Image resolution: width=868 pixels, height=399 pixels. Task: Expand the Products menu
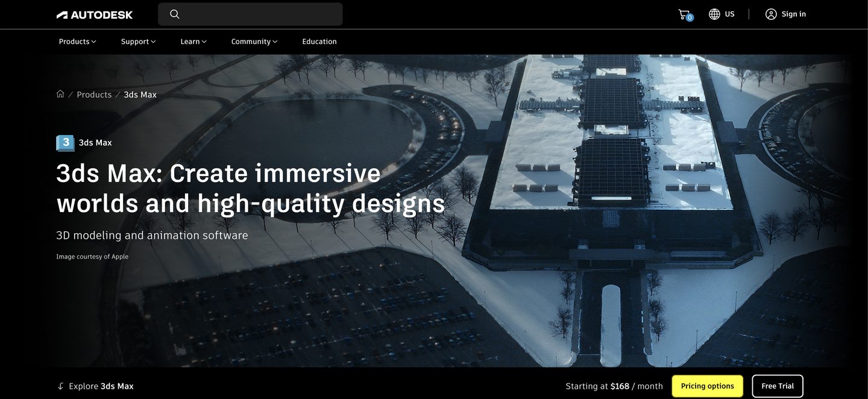(x=78, y=42)
